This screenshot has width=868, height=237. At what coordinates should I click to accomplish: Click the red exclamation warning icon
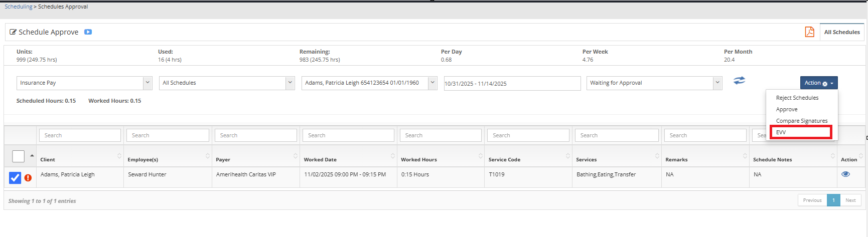coord(28,178)
